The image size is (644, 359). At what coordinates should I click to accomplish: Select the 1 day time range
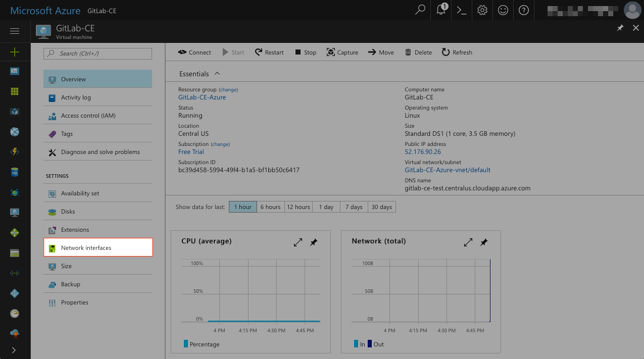(326, 207)
